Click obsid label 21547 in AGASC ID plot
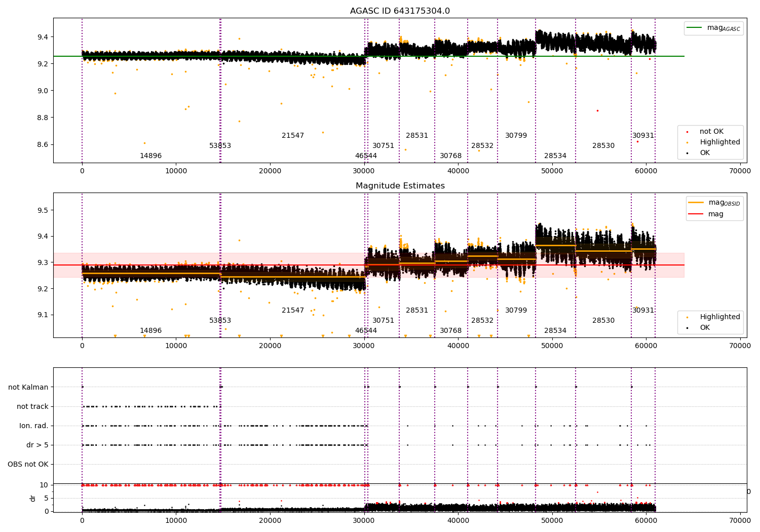This screenshot has height=532, width=760. tap(293, 135)
